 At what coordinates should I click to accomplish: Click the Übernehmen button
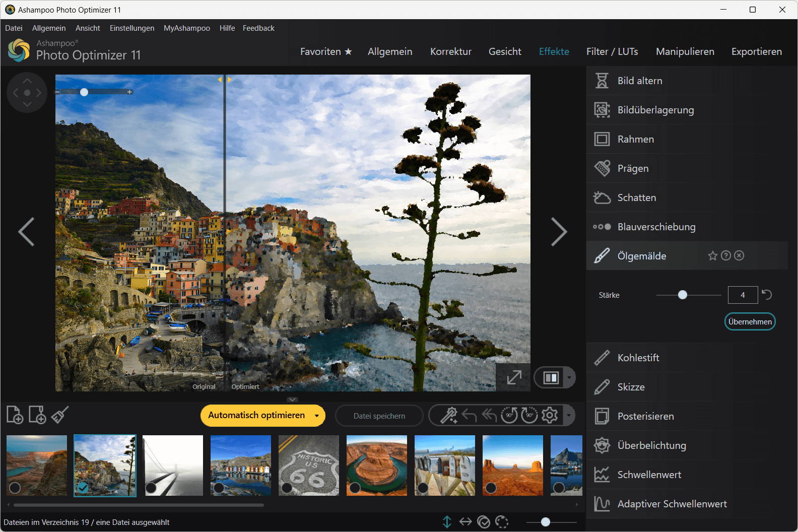750,322
